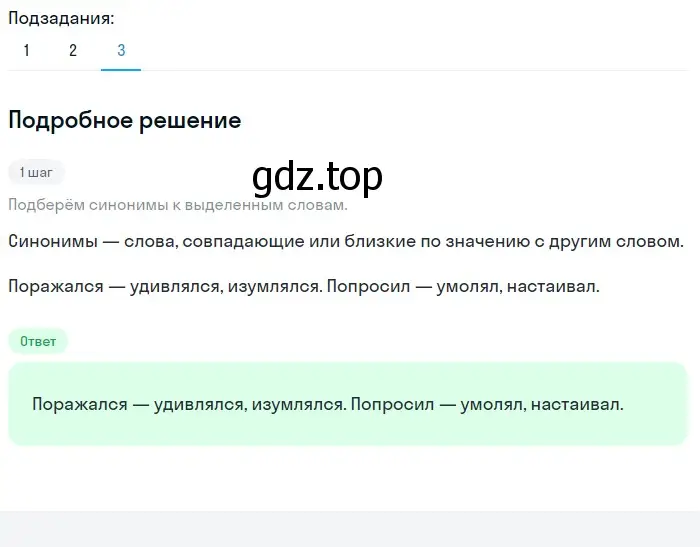Click the word 'Попросил' in the answer box
700x547 pixels.
(392, 405)
